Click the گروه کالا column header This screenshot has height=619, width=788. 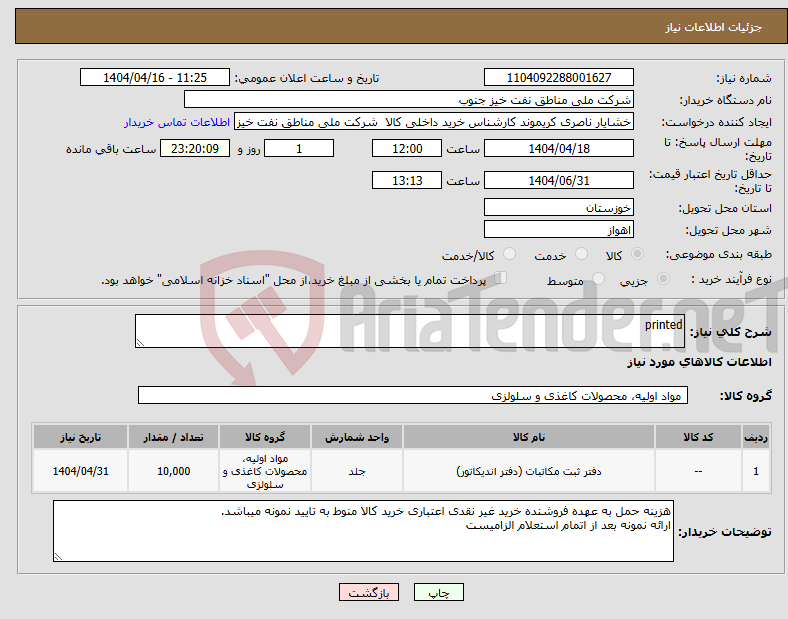pyautogui.click(x=265, y=437)
